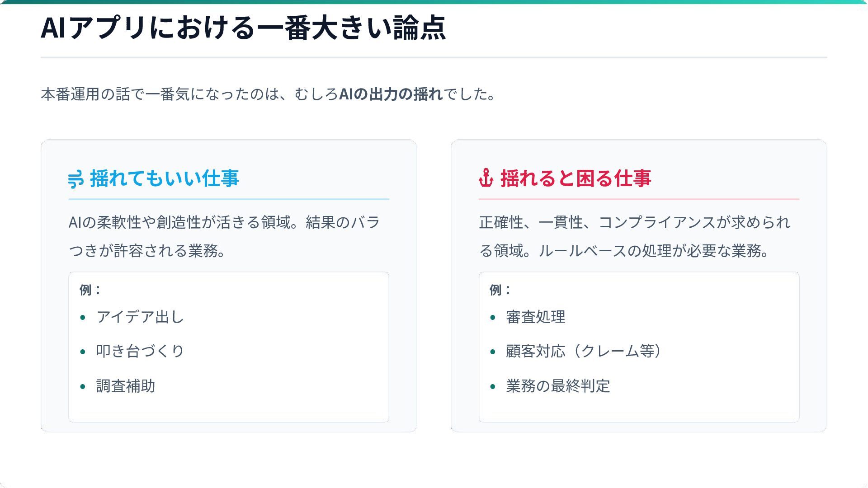This screenshot has height=488, width=868.
Task: Click the red heading 揺れると困る仕事
Action: point(575,178)
